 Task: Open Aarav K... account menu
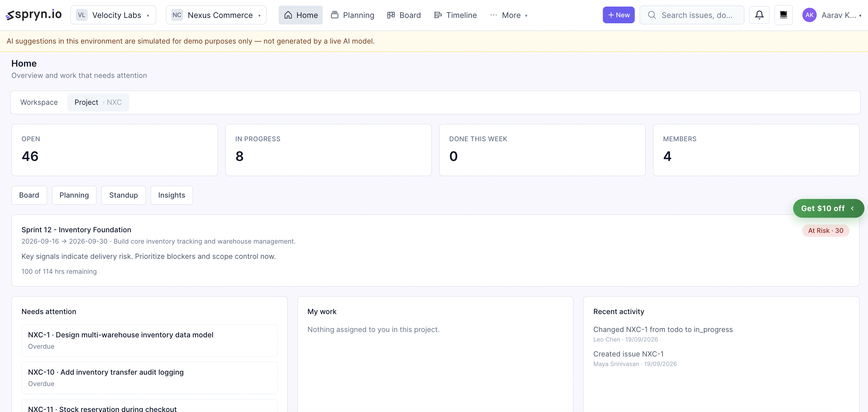point(832,15)
